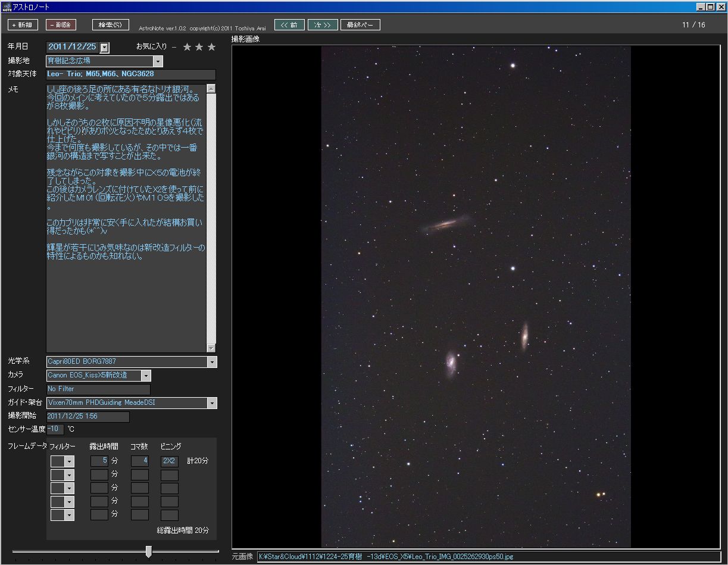728x565 pixels.
Task: Click the Leo Trio galaxy photo
Action: click(x=476, y=296)
